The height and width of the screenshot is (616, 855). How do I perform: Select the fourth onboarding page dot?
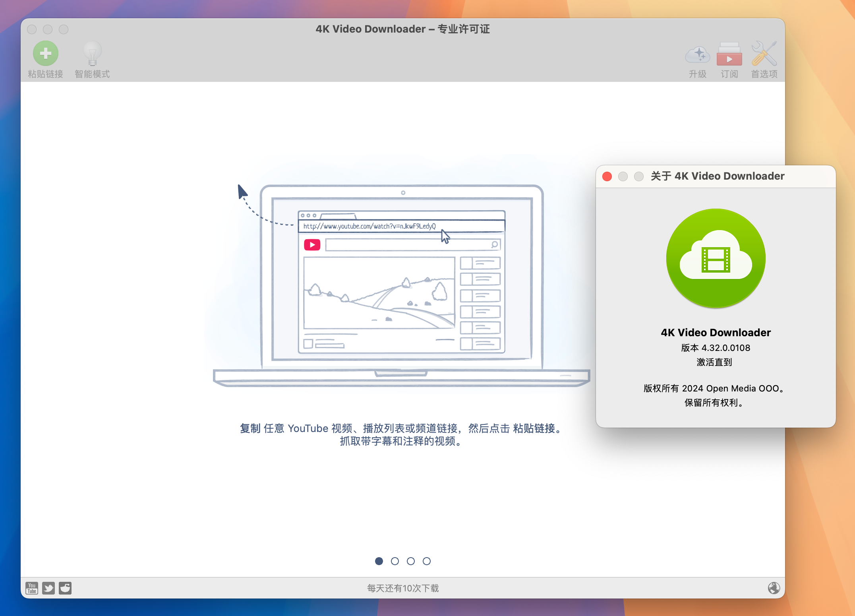pos(427,561)
